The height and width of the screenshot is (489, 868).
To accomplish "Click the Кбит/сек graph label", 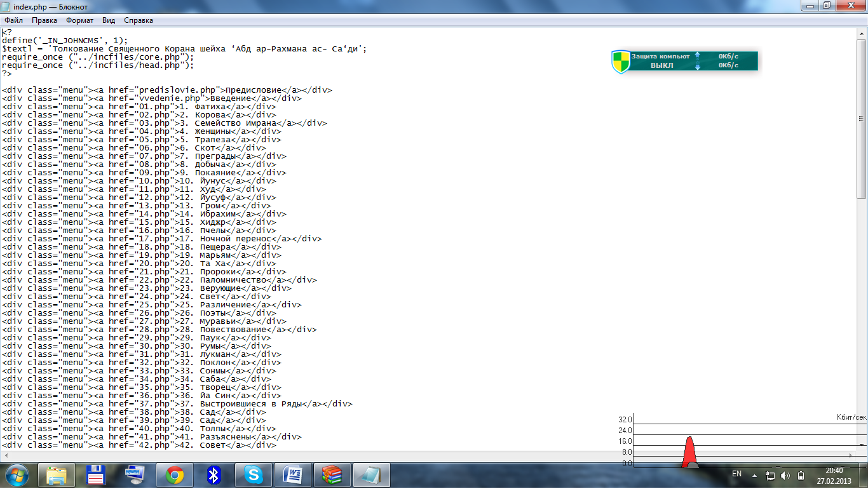I will (x=851, y=417).
